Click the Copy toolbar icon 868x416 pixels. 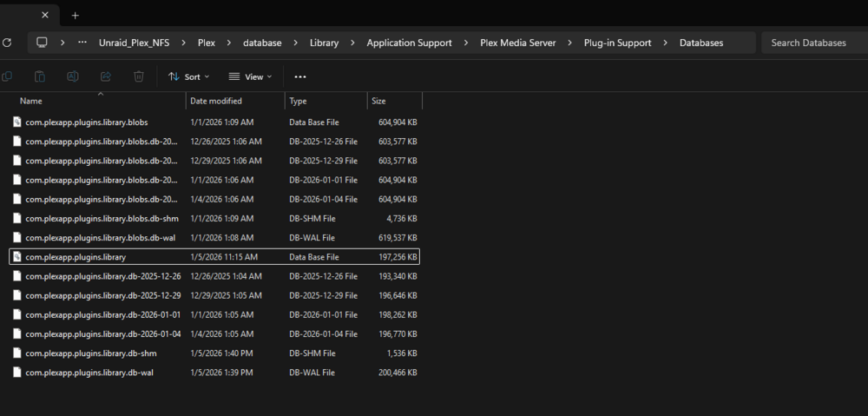coord(7,76)
